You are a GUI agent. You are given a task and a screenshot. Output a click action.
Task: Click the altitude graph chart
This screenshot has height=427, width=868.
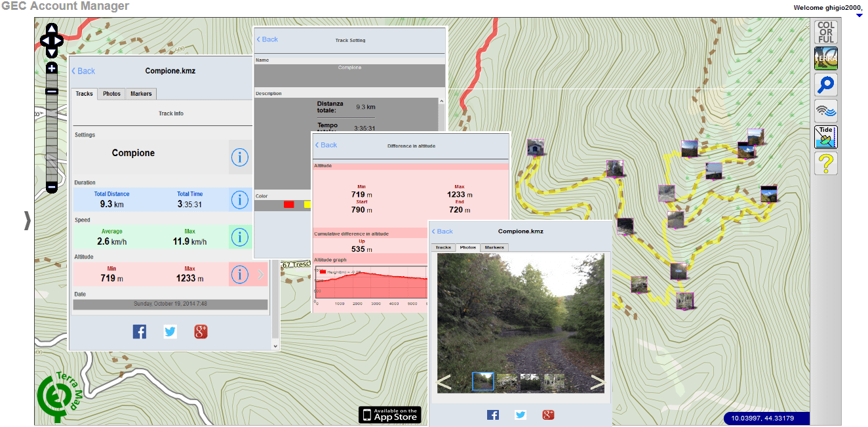coord(371,285)
